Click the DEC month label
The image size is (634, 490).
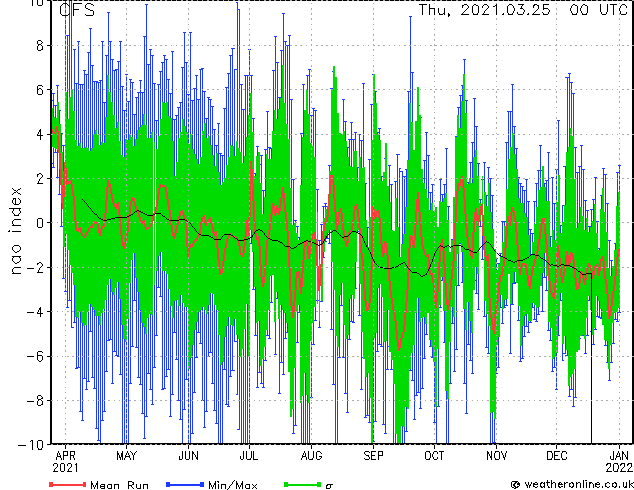tap(557, 456)
